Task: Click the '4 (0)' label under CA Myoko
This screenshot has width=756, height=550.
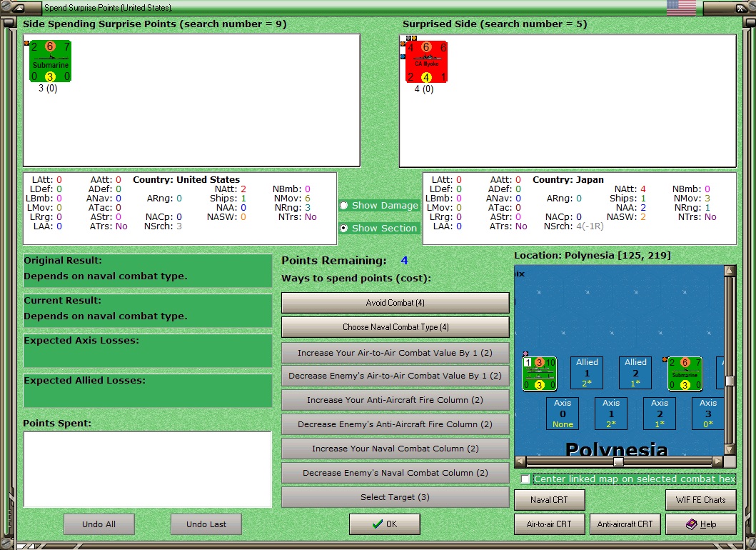Action: pyautogui.click(x=424, y=89)
